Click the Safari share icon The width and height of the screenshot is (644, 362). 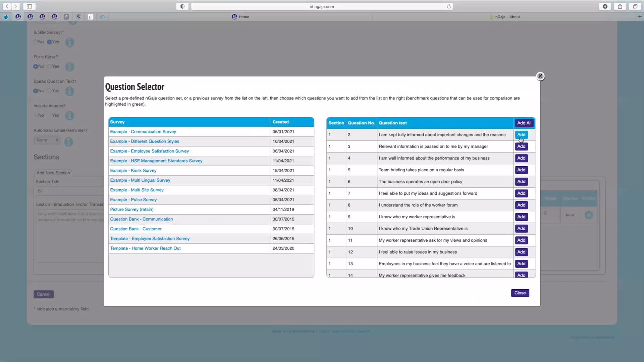[620, 6]
